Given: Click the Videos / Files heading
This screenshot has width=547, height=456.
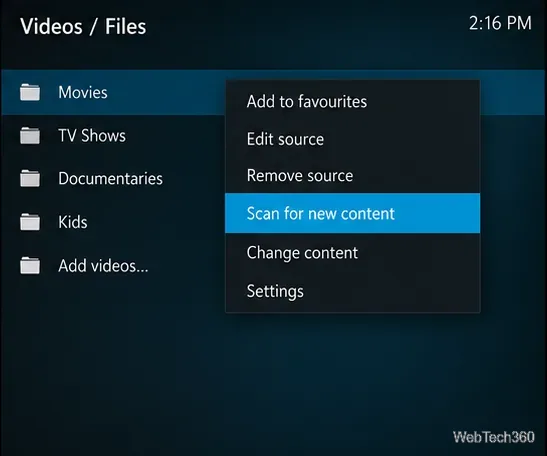Looking at the screenshot, I should coord(83,27).
